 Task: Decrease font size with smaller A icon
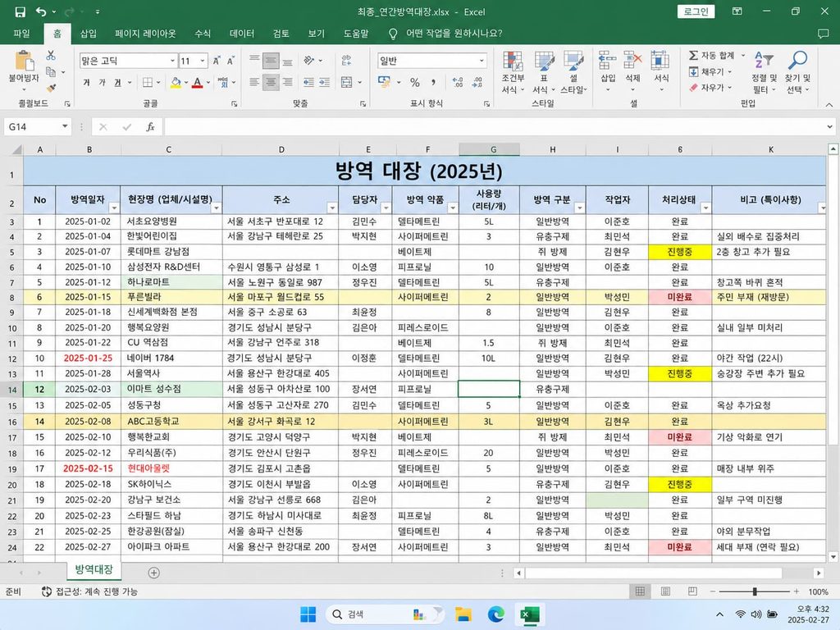coord(231,61)
